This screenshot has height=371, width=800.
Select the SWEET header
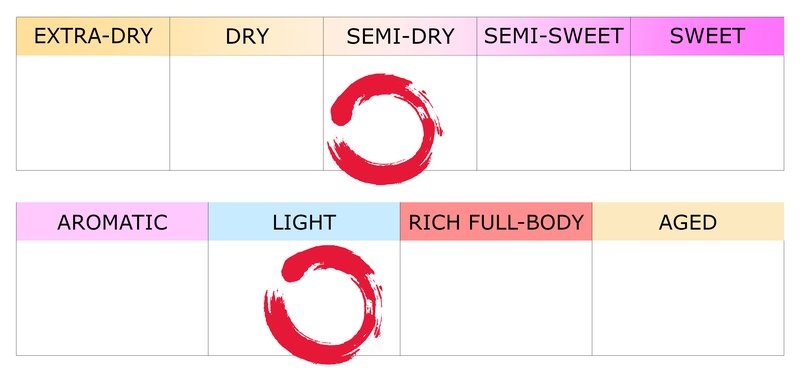[707, 36]
